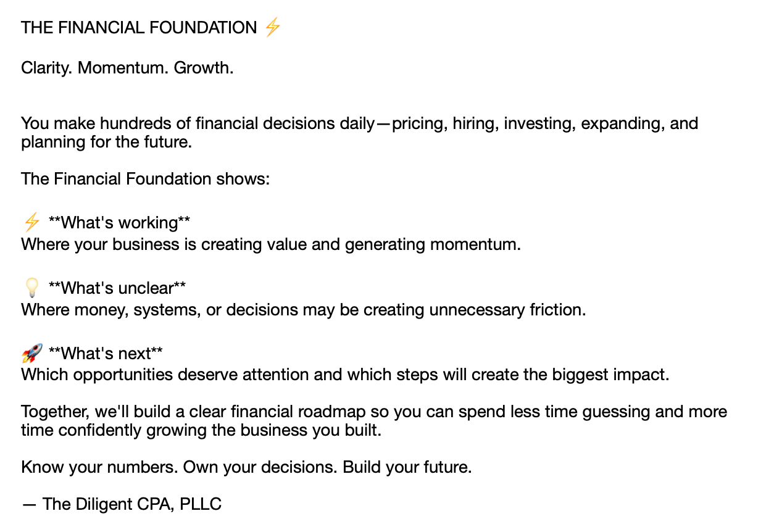The image size is (774, 532).
Task: Click the text What's working
Action: click(119, 222)
